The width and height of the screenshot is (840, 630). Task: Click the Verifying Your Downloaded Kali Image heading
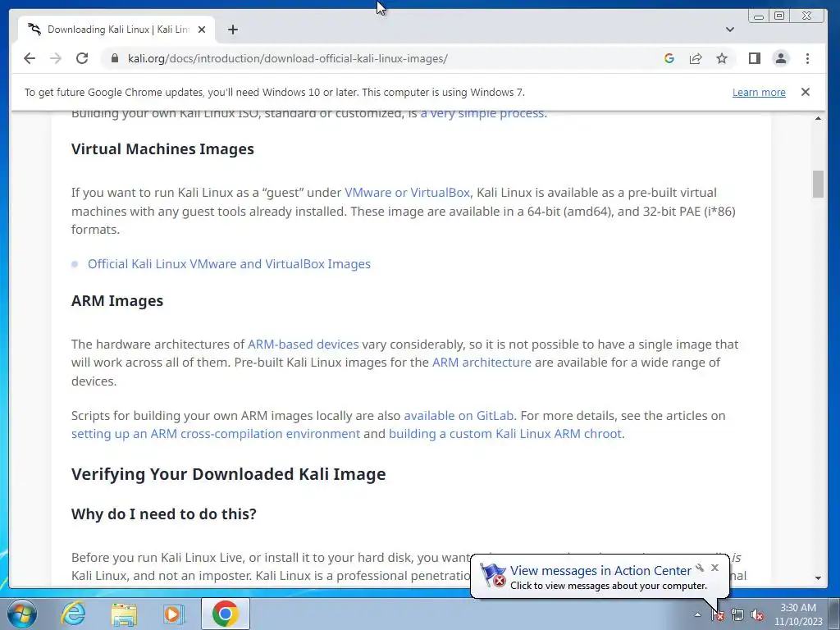(x=228, y=474)
